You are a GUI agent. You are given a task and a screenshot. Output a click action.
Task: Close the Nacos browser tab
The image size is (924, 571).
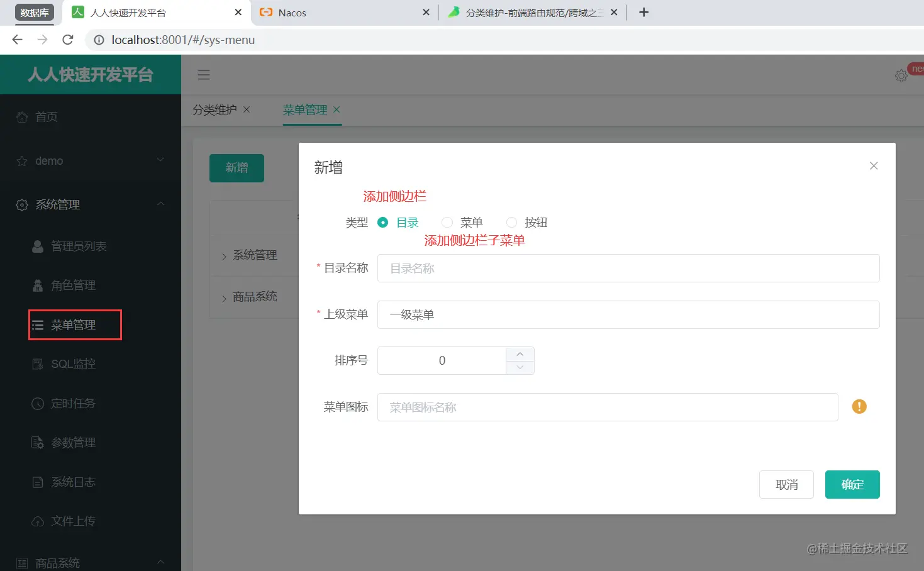(x=426, y=13)
